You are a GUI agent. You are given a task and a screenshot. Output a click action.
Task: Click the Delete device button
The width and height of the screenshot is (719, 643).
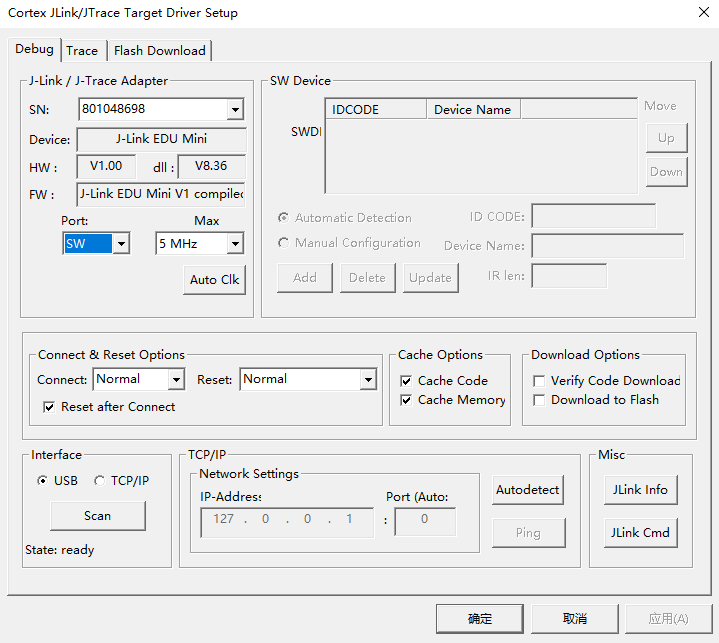[x=367, y=278]
